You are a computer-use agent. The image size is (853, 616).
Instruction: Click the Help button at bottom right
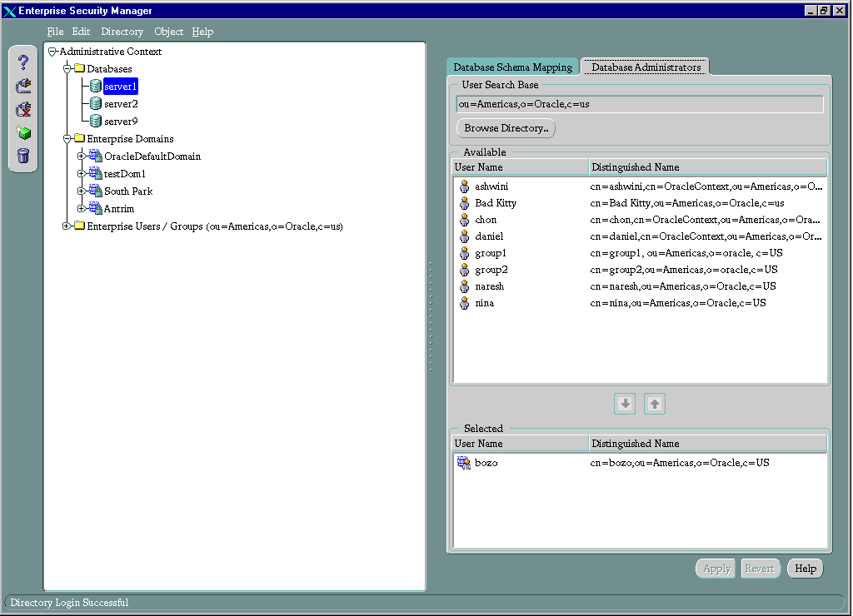click(805, 569)
